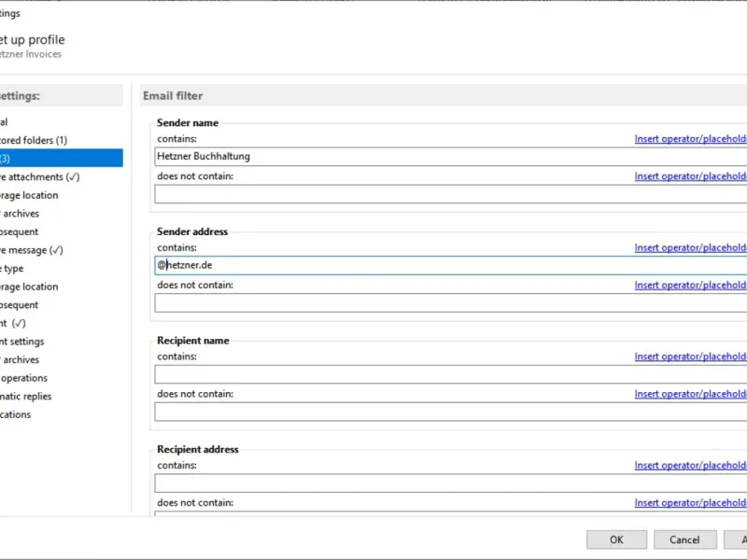Viewport: 747px width, 560px height.
Task: Insert operator for Sender address contains field
Action: pos(690,248)
